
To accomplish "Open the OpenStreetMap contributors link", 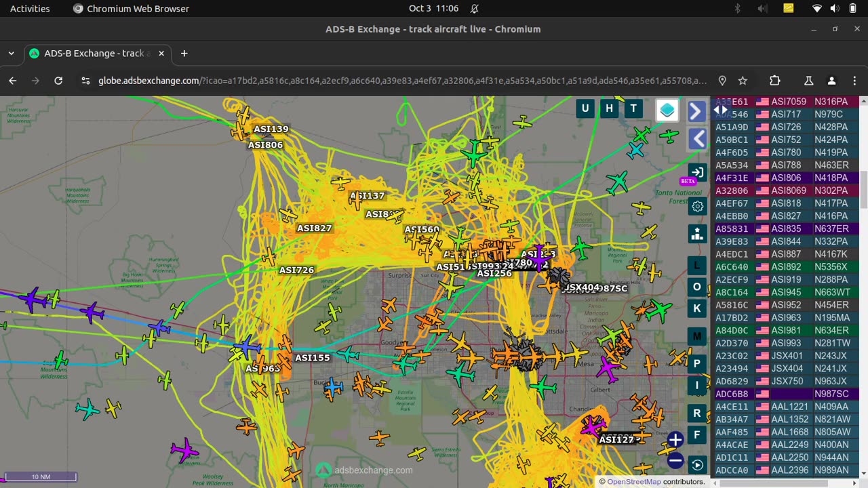I will (633, 482).
